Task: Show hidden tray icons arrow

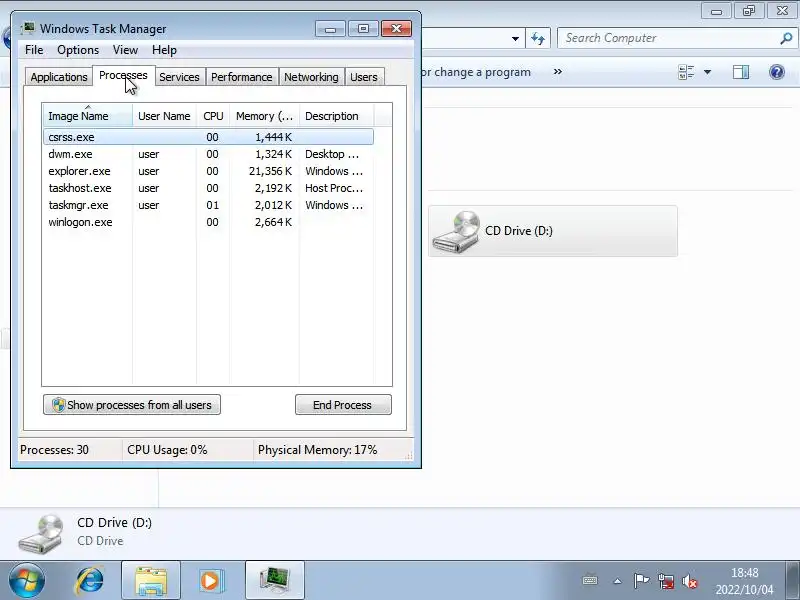Action: [x=617, y=581]
